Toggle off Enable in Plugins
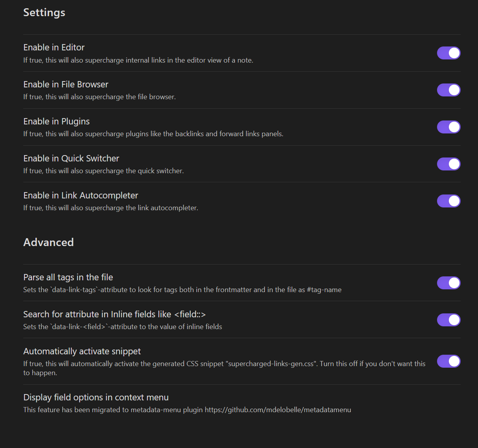478x448 pixels. click(448, 127)
